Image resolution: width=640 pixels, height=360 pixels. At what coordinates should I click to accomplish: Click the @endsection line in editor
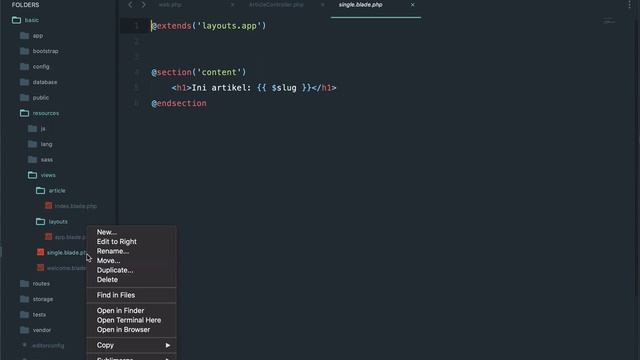pyautogui.click(x=179, y=103)
